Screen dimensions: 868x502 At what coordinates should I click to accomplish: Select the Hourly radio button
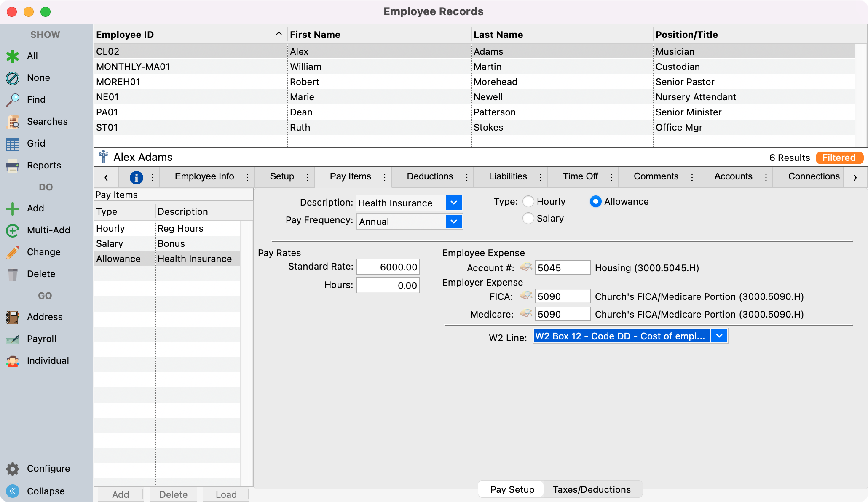click(x=528, y=202)
